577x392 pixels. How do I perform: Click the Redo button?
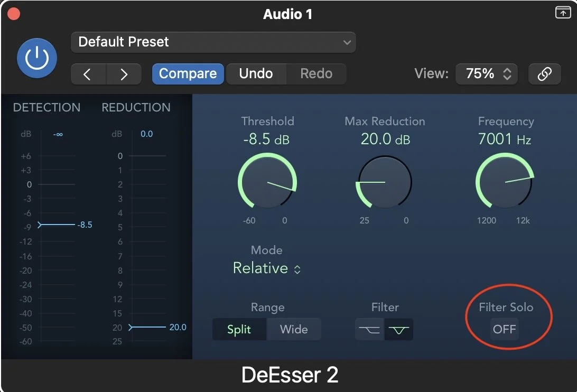click(x=316, y=74)
